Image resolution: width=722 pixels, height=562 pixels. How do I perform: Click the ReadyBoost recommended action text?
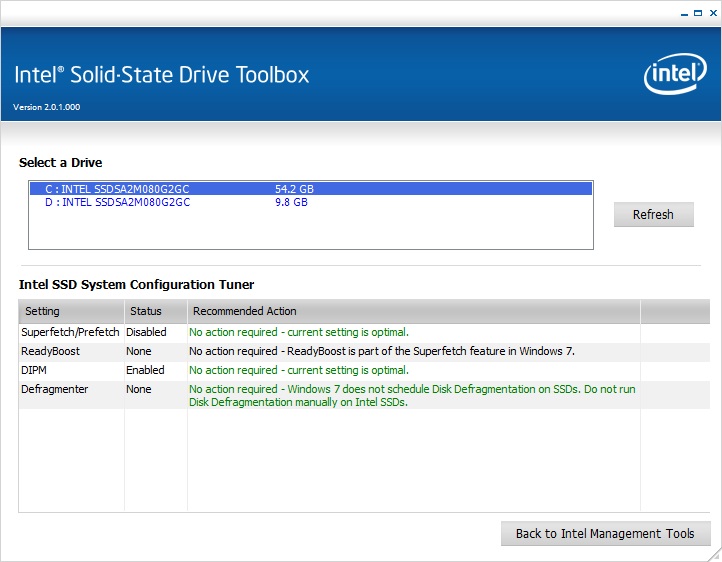coord(382,351)
